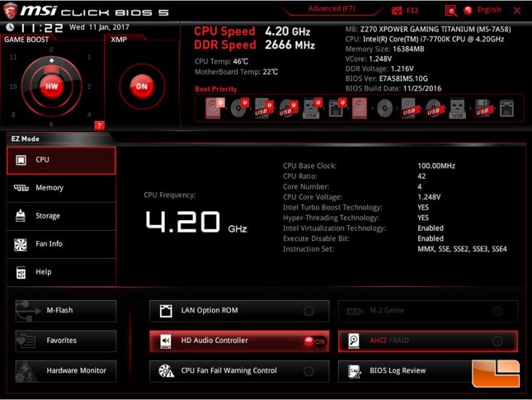
Task: Click the Intel Virtualization Technology Enabled value
Action: click(x=431, y=228)
